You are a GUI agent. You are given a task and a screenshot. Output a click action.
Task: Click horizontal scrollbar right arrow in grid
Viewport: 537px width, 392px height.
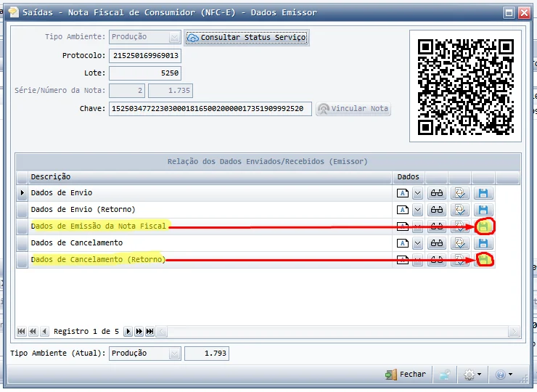pos(513,331)
